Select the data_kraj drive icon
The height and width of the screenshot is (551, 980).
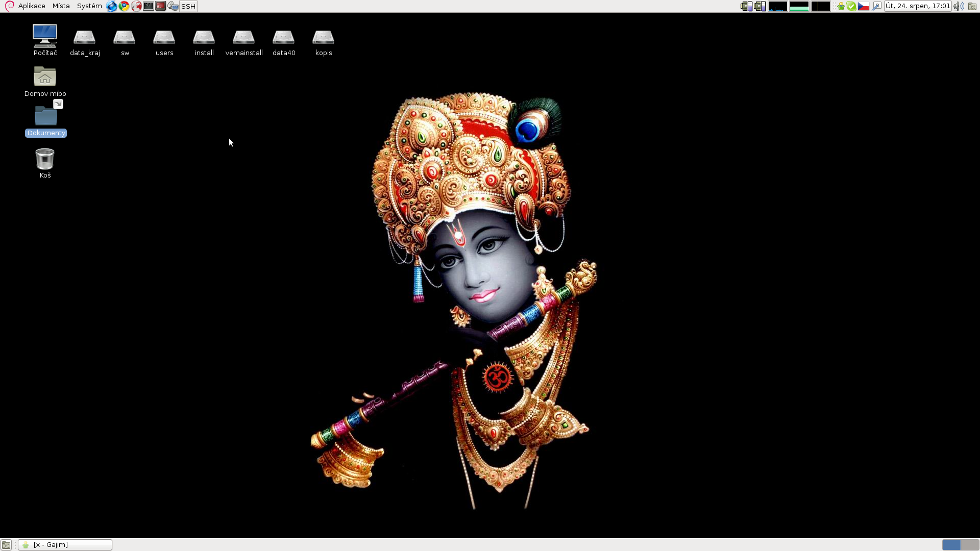pyautogui.click(x=85, y=43)
